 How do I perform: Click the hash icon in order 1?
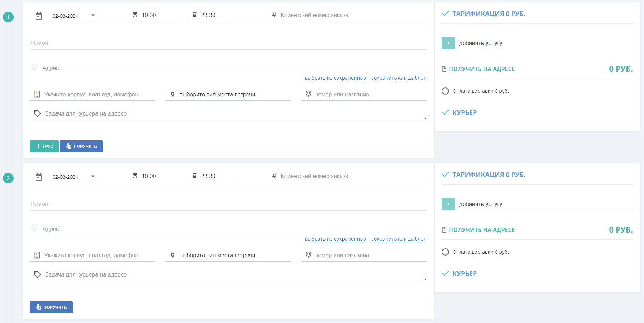pos(274,15)
